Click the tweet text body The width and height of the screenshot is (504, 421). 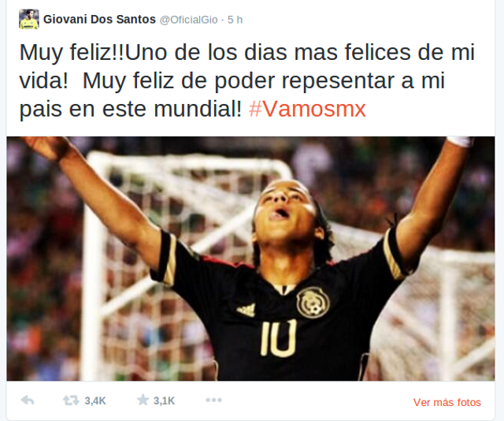[x=247, y=80]
